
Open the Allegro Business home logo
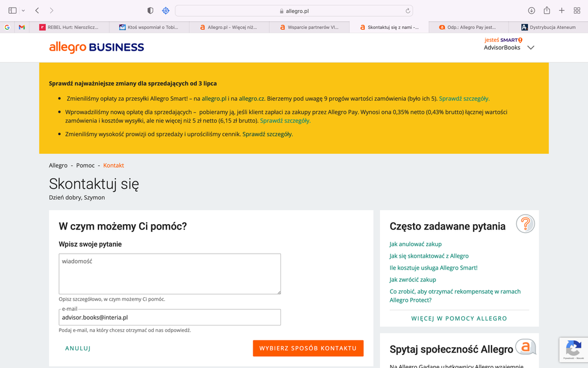tap(96, 47)
